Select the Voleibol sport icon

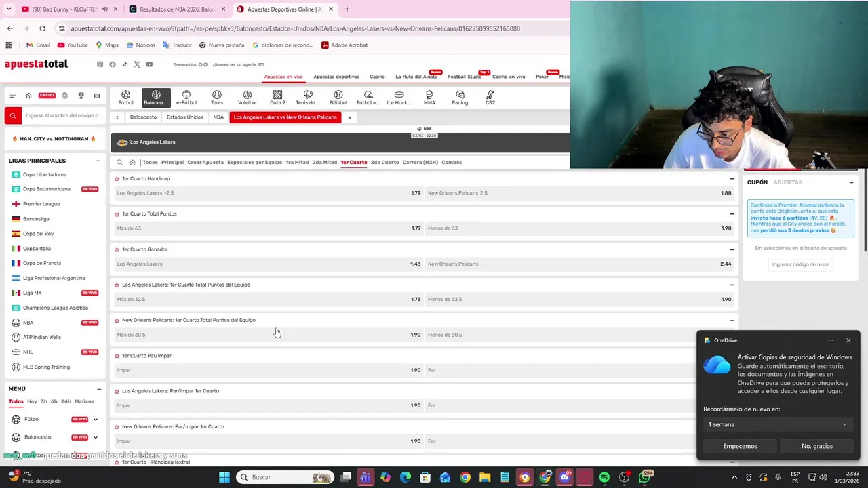coord(248,98)
